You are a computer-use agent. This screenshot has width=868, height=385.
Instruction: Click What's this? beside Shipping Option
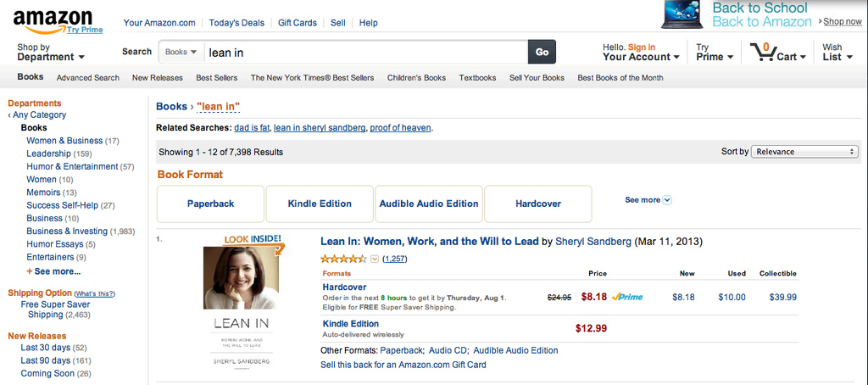click(x=95, y=293)
